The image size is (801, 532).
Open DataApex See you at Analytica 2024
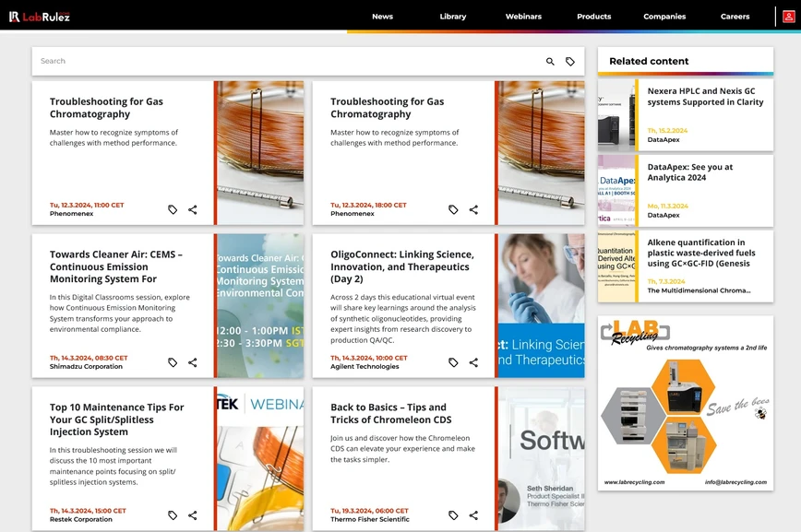[690, 172]
